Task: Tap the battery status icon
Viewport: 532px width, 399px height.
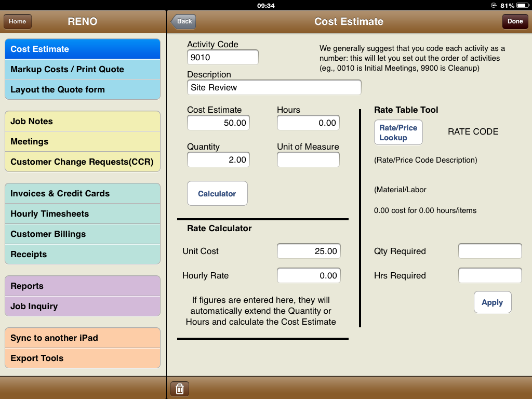Action: pyautogui.click(x=522, y=5)
